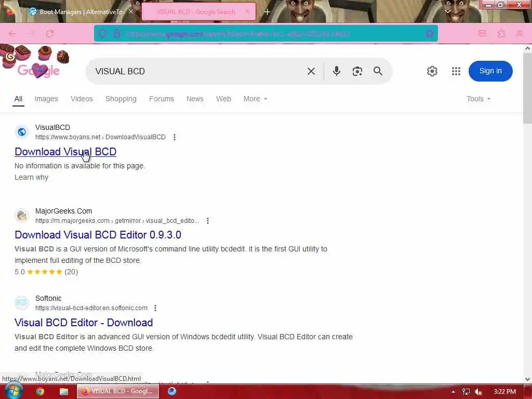Show hidden system tray icons
Viewport: 532px width, 399px height.
pyautogui.click(x=453, y=392)
